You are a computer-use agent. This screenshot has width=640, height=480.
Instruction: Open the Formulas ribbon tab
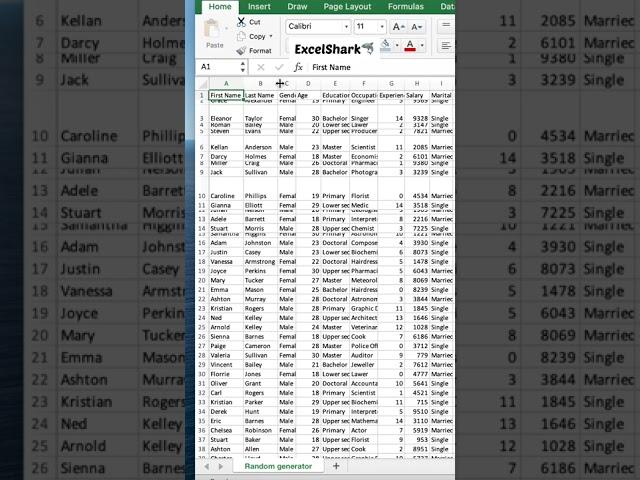[x=406, y=7]
